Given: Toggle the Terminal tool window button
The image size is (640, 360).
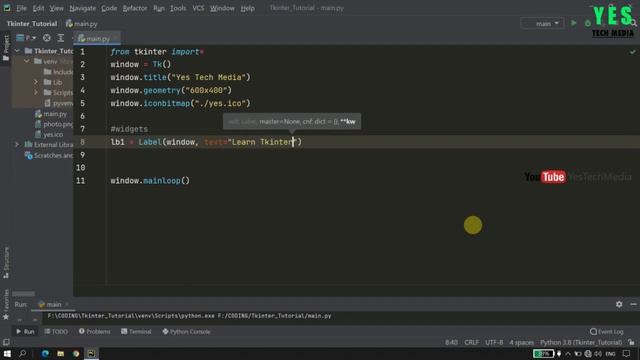Looking at the screenshot, I should [136, 331].
